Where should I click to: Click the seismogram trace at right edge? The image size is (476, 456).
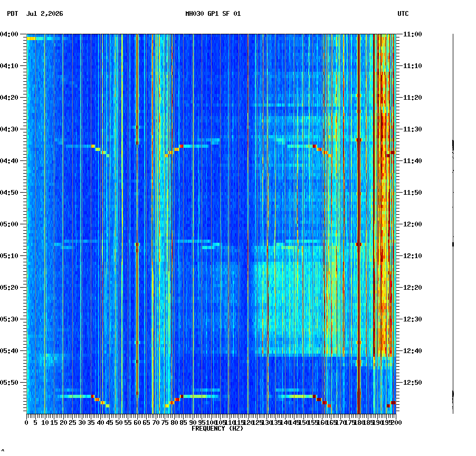pos(453,224)
